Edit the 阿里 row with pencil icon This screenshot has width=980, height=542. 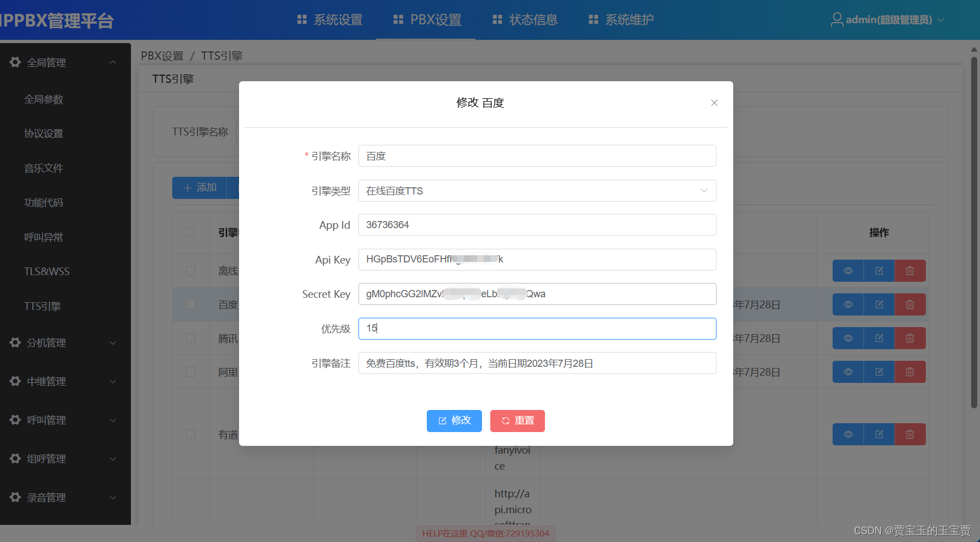coord(879,372)
